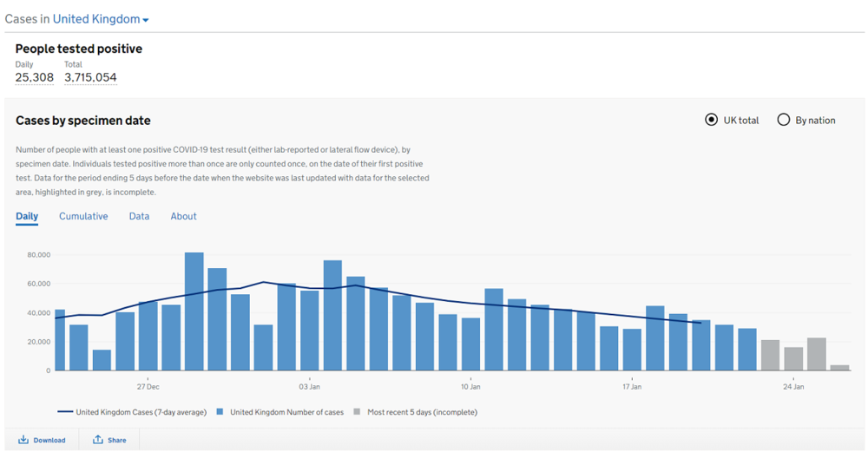Click the 80,000 y-axis label
This screenshot has height=452, width=868.
coord(39,255)
